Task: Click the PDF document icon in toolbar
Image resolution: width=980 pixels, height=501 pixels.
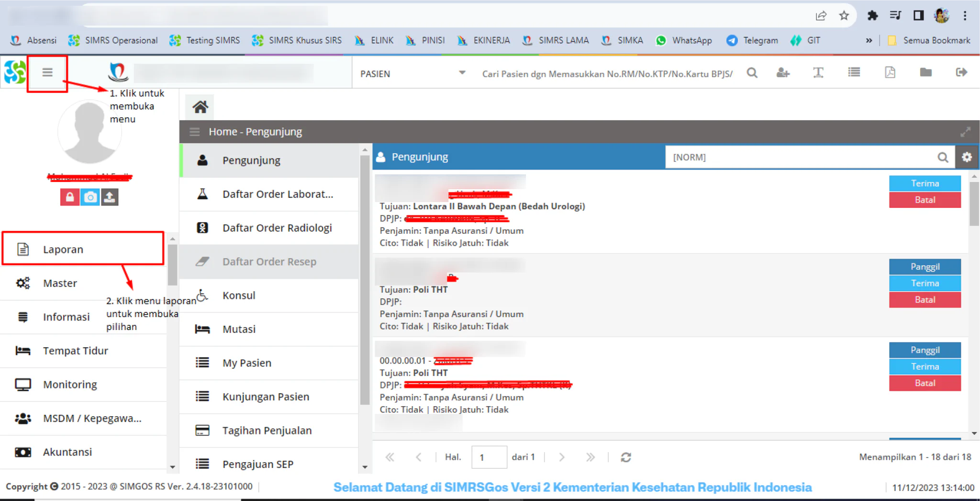Action: (x=890, y=73)
